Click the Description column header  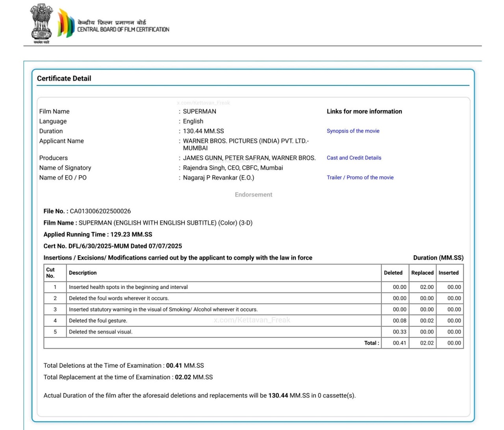83,273
